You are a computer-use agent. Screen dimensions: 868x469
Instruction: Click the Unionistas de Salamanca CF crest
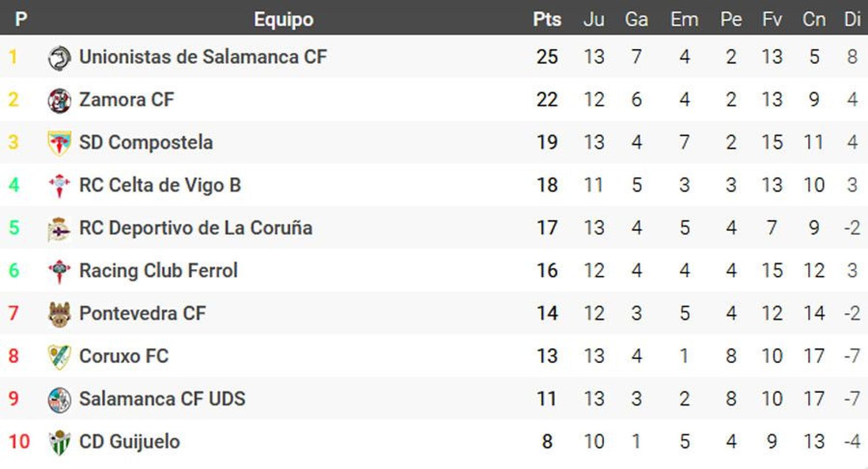coord(59,58)
